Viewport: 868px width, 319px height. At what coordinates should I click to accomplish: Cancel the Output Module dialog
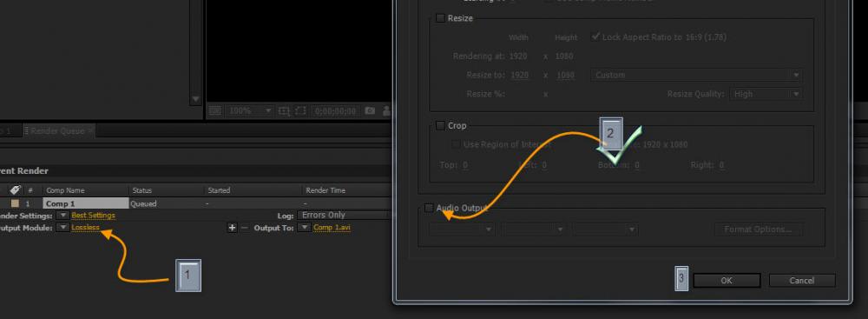coord(801,281)
